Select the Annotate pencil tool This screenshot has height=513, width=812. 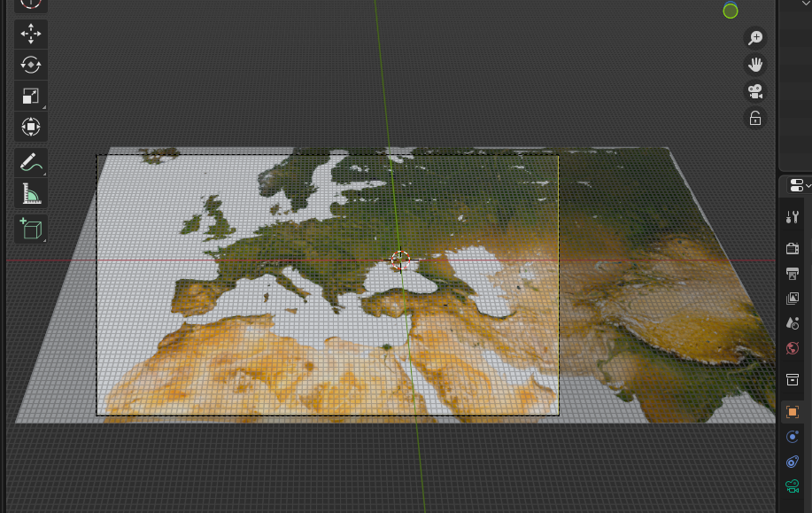coord(31,163)
